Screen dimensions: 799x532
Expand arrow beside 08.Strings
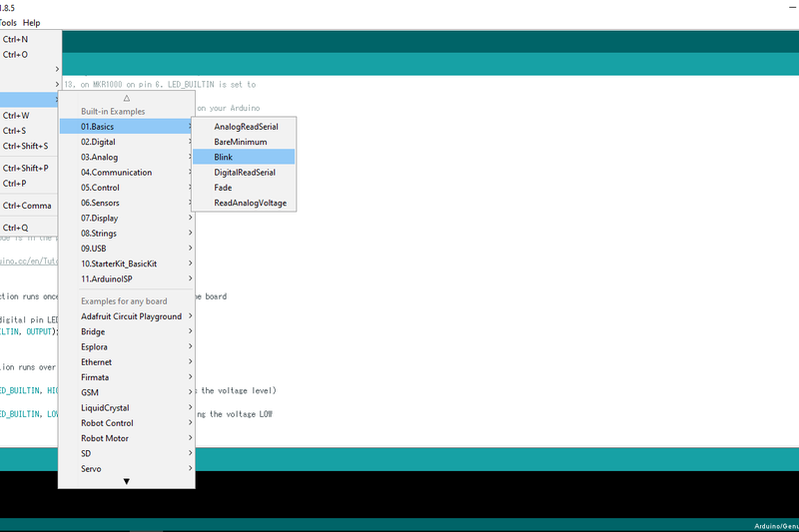pyautogui.click(x=190, y=233)
